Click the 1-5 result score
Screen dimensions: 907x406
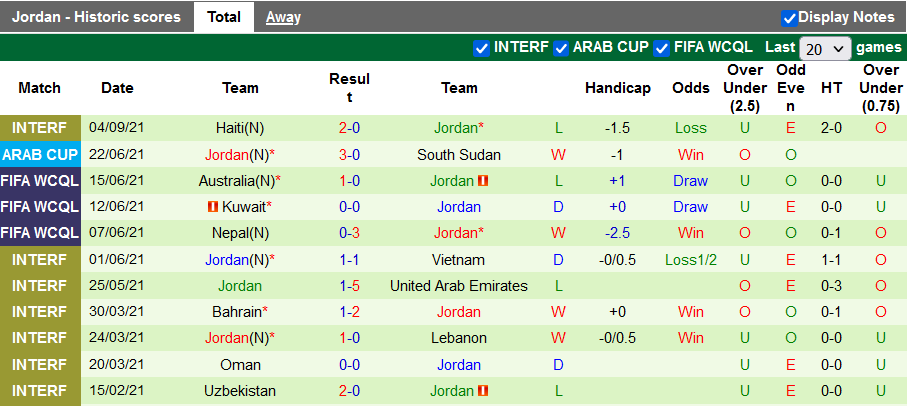[x=349, y=286]
